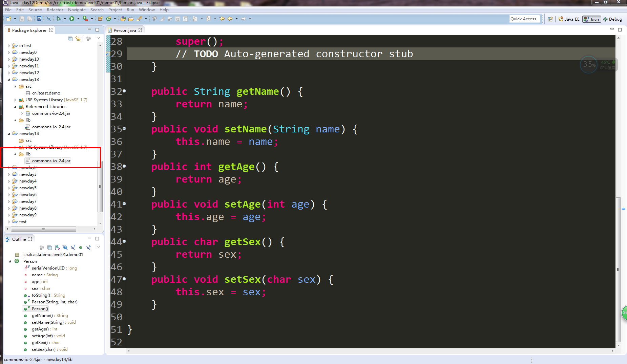This screenshot has width=627, height=364.
Task: Click the Quick Access field
Action: (x=524, y=19)
